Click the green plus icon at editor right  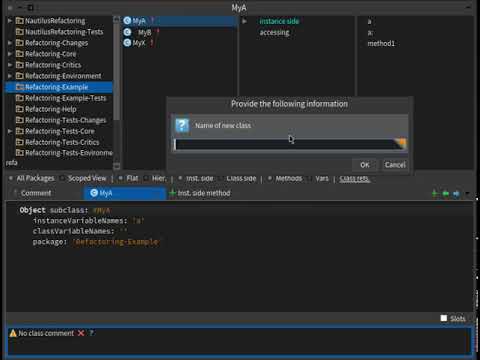(x=434, y=193)
